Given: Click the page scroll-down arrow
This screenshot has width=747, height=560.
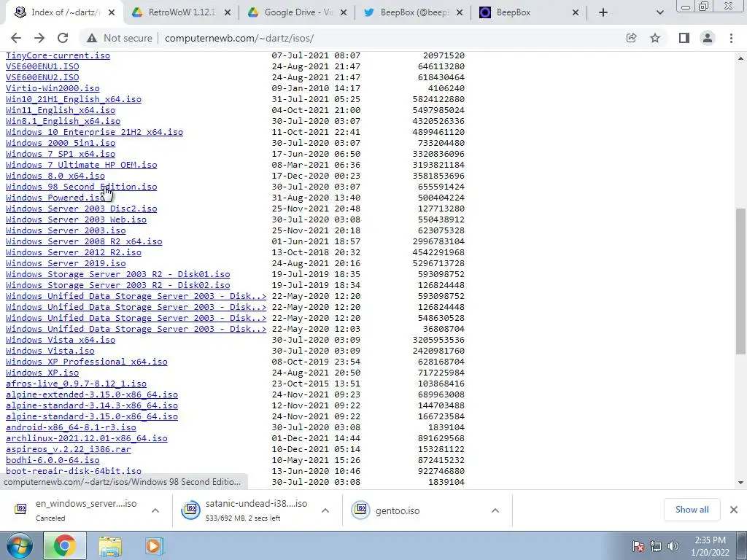Looking at the screenshot, I should [x=741, y=483].
